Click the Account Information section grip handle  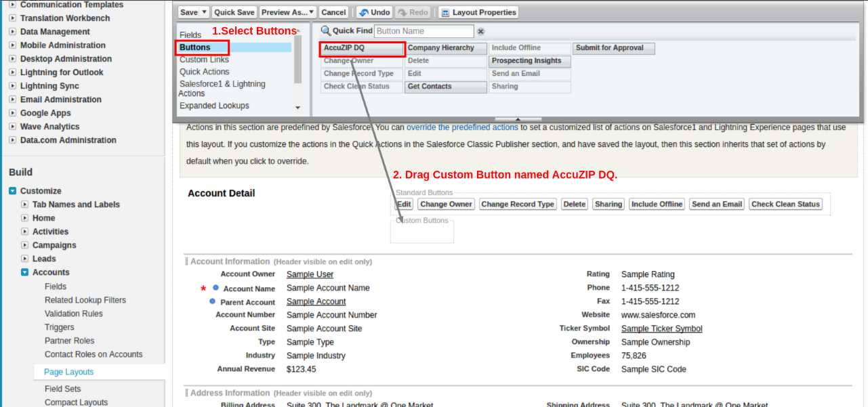tap(186, 261)
